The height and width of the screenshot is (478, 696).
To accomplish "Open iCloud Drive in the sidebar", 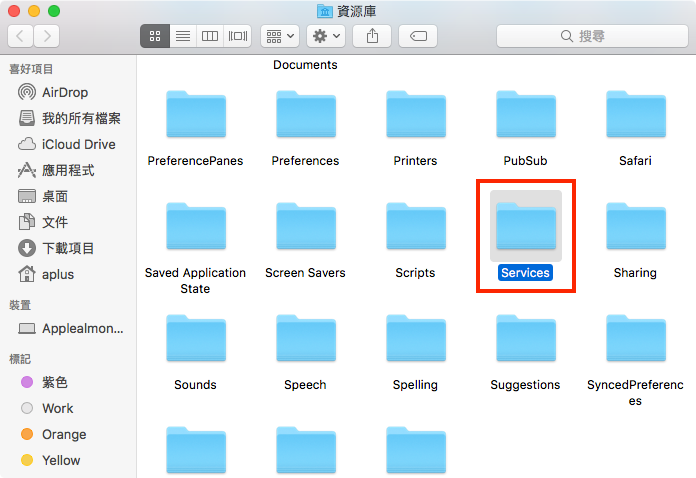I will [x=68, y=144].
